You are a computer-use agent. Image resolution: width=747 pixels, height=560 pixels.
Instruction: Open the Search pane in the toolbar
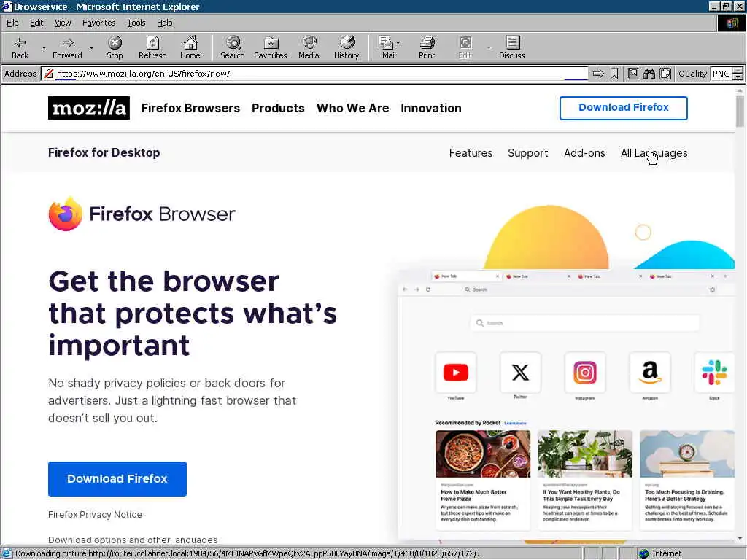tap(233, 47)
